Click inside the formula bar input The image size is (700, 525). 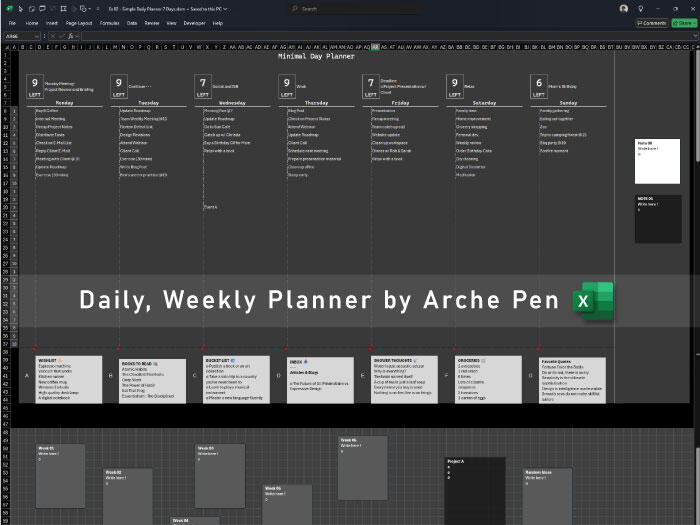tap(380, 36)
